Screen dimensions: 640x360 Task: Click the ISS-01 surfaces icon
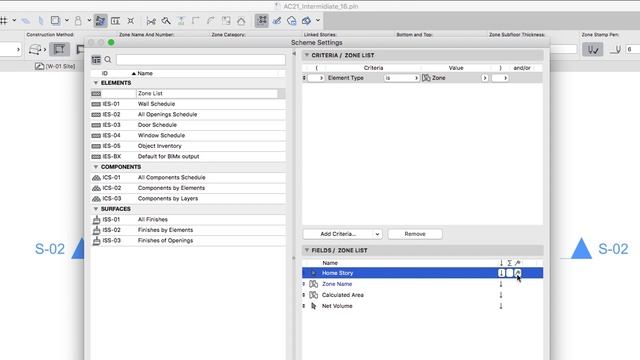[x=96, y=220]
